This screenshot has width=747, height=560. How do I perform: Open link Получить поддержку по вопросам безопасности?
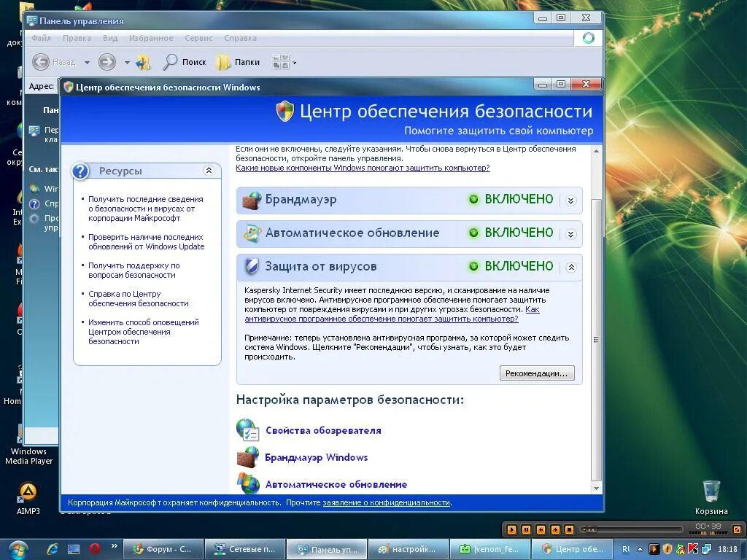pos(134,271)
